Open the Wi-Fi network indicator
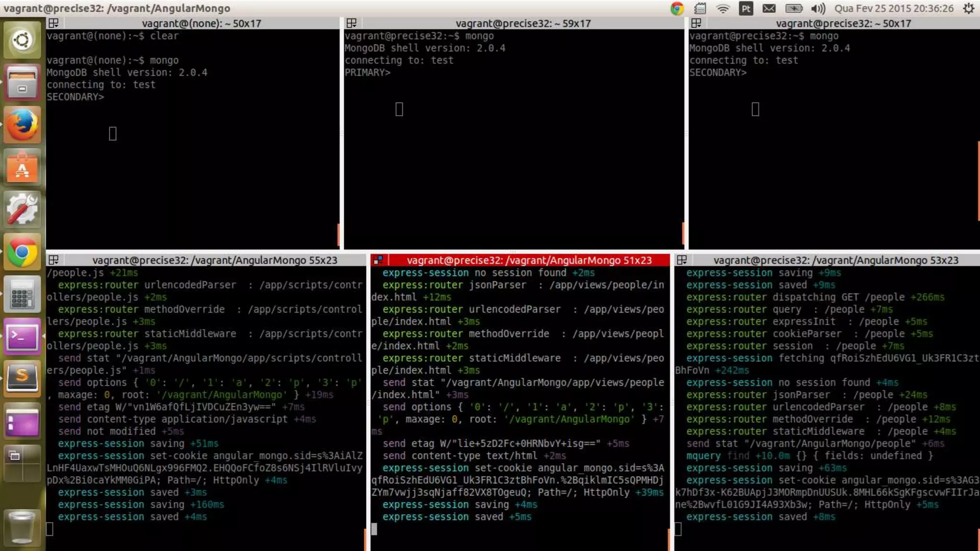 [x=723, y=9]
